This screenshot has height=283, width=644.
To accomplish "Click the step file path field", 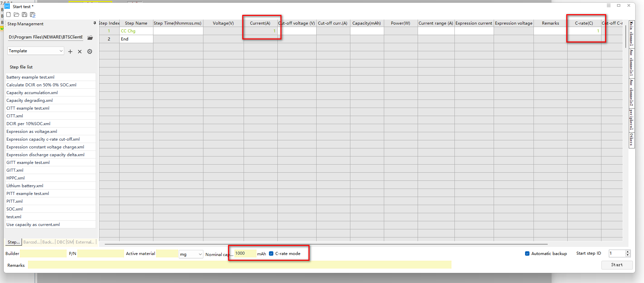I will (46, 37).
